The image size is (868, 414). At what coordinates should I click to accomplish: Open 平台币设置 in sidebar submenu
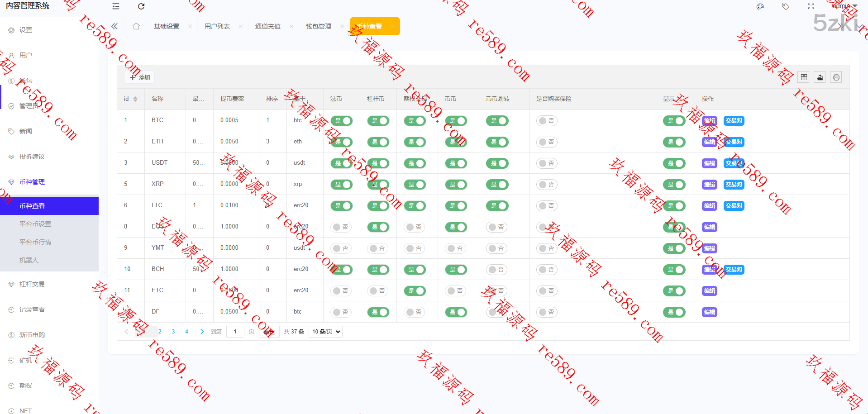[x=35, y=224]
